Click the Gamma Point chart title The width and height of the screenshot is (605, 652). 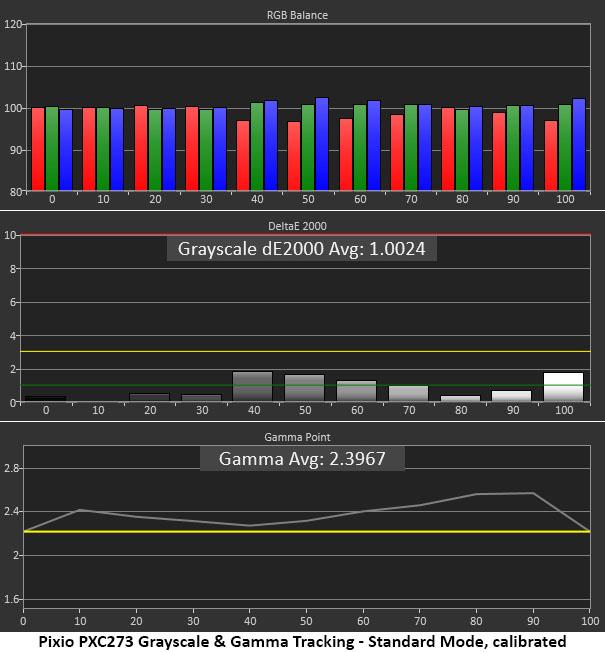pyautogui.click(x=297, y=437)
